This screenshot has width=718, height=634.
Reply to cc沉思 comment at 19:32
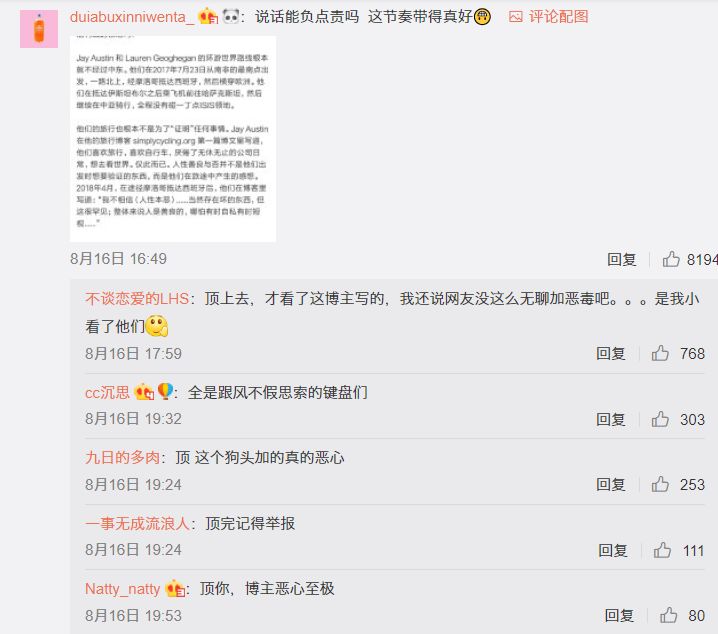610,419
